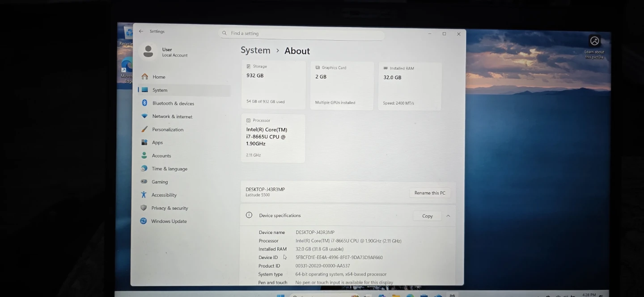Go back using the Settings back arrow
The image size is (644, 297).
tap(141, 31)
